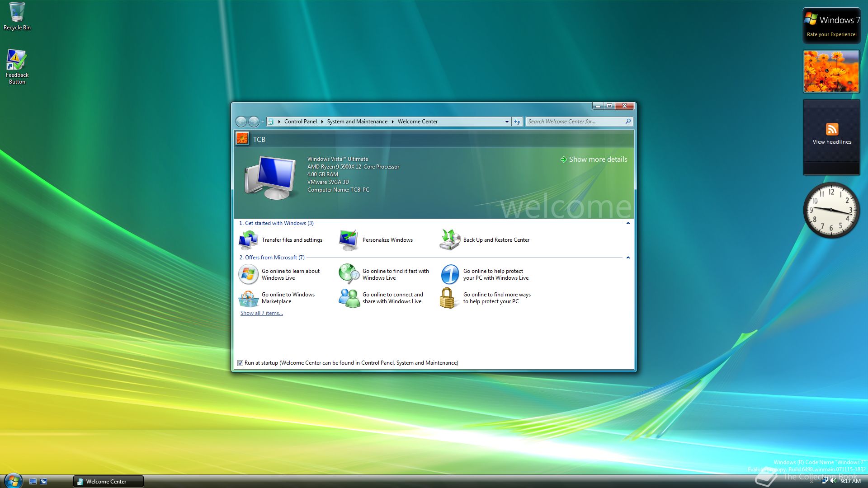Select the Recycle Bin desktop icon
Viewport: 868px width, 488px height.
17,16
